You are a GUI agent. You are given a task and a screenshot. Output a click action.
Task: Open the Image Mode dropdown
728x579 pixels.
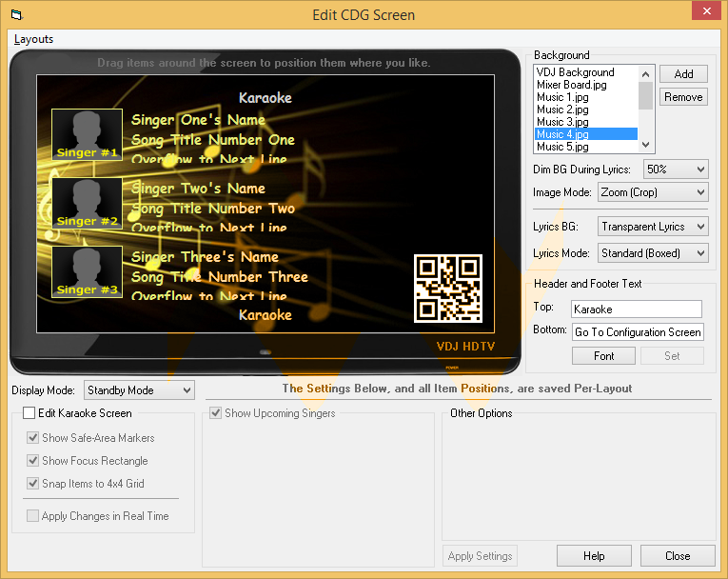[x=652, y=192]
